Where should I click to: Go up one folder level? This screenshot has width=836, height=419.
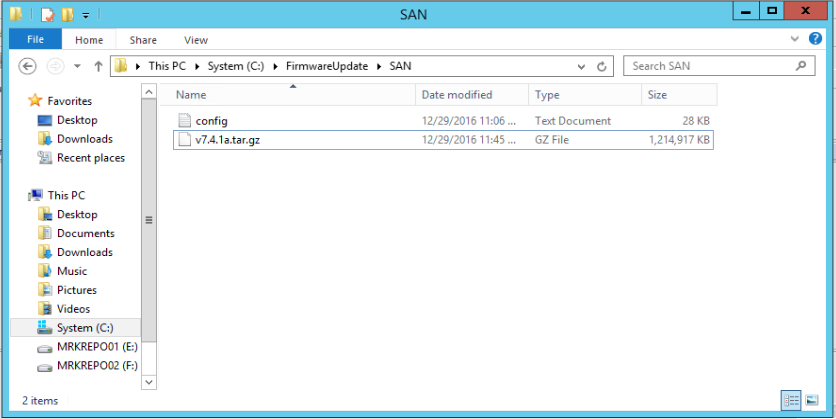(98, 66)
